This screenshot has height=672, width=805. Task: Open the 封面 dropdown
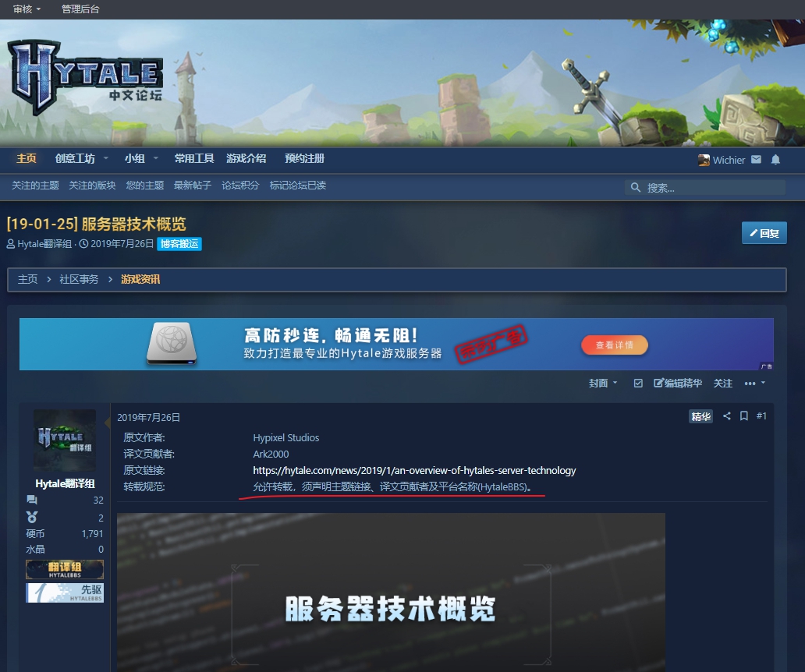(x=603, y=384)
